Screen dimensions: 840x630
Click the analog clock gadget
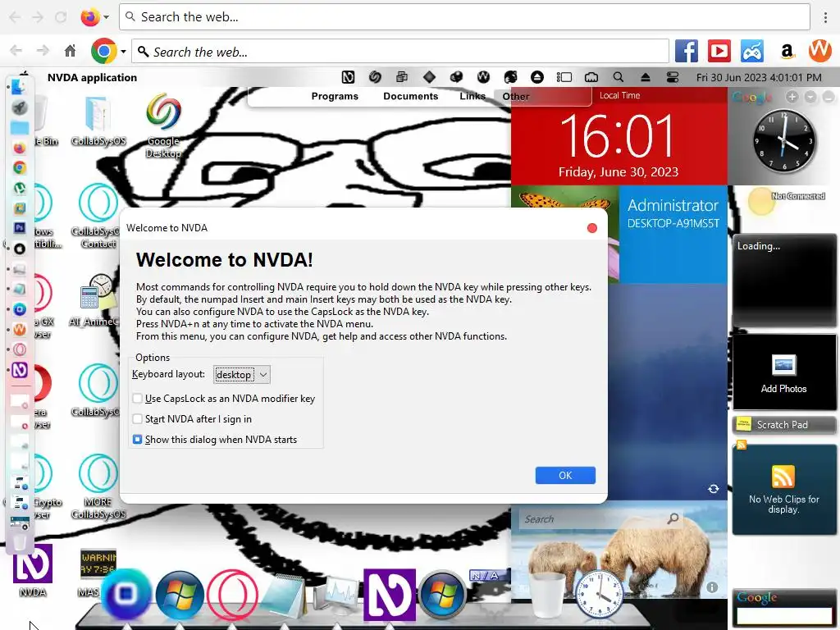coord(783,141)
